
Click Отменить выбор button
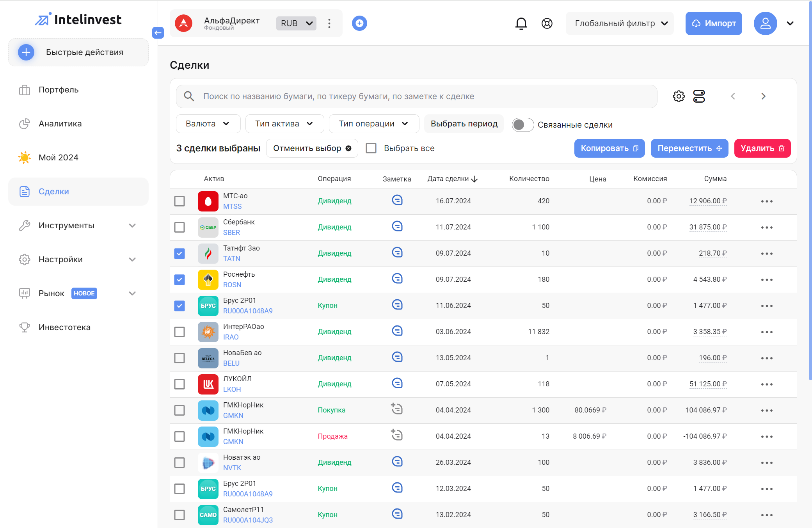coord(312,148)
